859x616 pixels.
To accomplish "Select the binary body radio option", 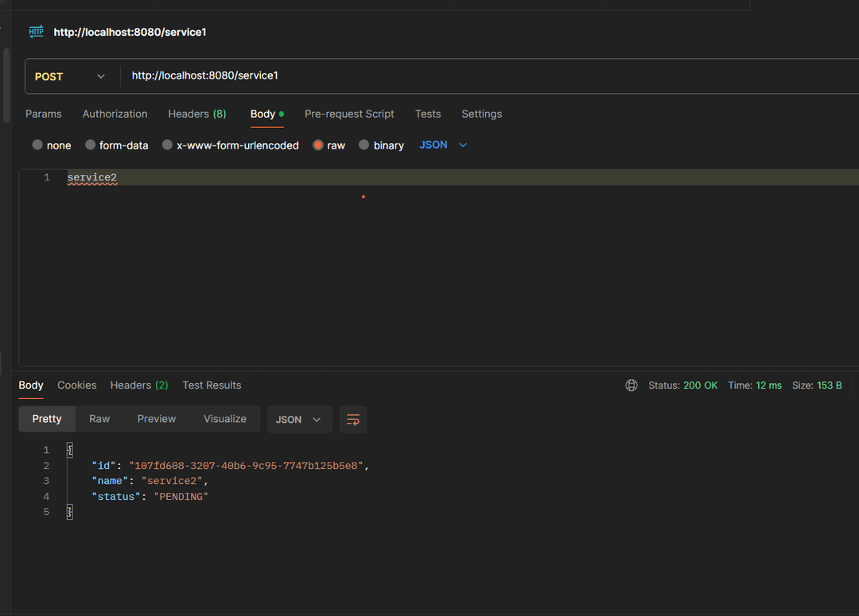I will click(364, 145).
